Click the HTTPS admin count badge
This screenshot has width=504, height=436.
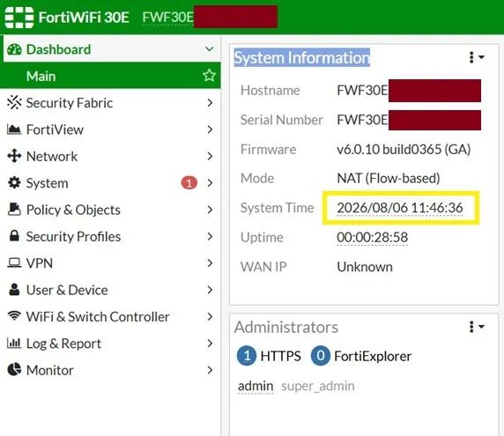pyautogui.click(x=247, y=356)
